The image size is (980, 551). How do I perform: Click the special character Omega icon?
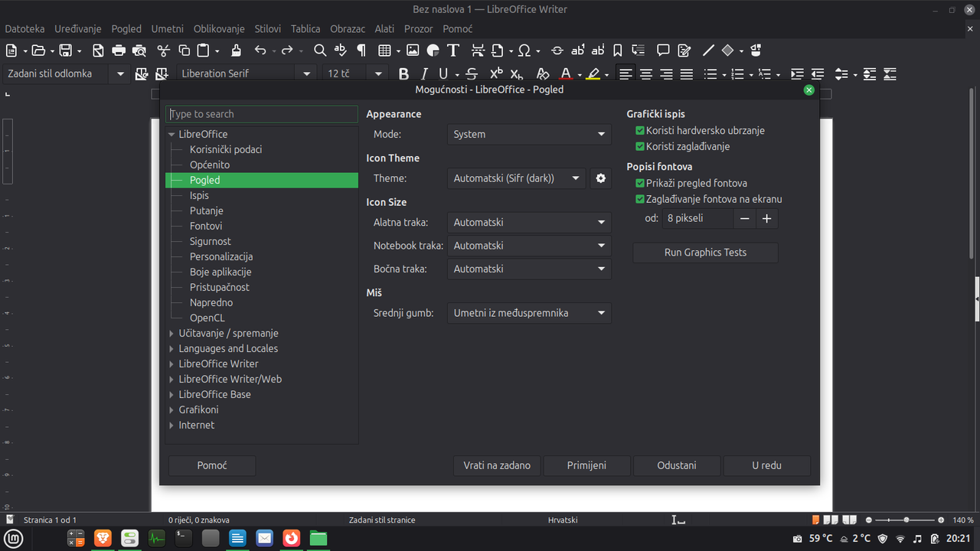pyautogui.click(x=524, y=51)
